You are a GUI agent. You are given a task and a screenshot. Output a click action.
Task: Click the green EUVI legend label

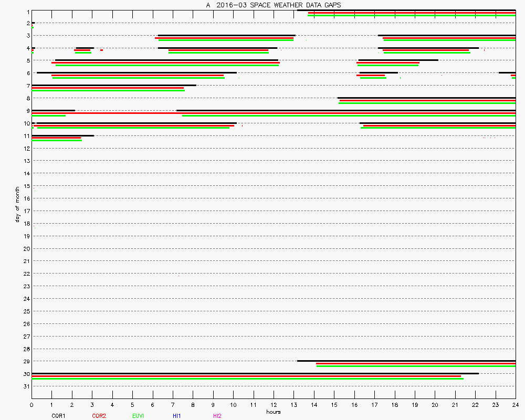tap(138, 416)
